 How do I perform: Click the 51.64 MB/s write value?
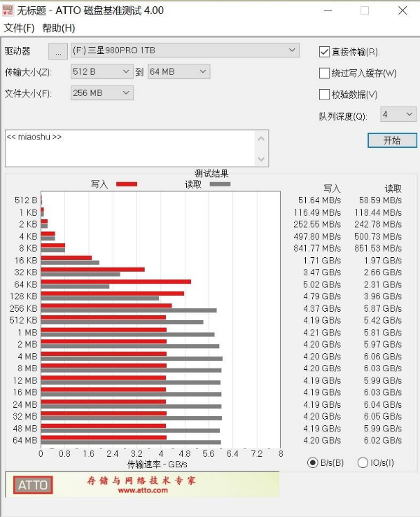(319, 200)
